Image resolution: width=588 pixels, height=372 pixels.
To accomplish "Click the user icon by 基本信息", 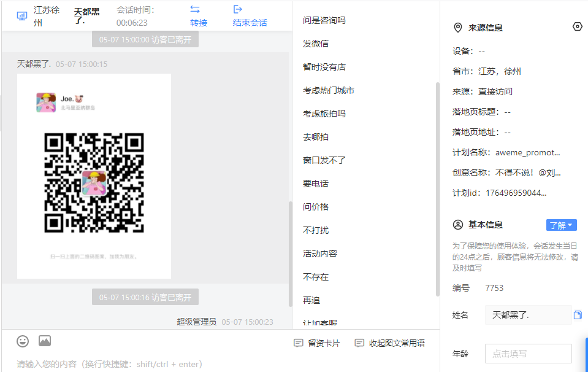I will pyautogui.click(x=458, y=225).
